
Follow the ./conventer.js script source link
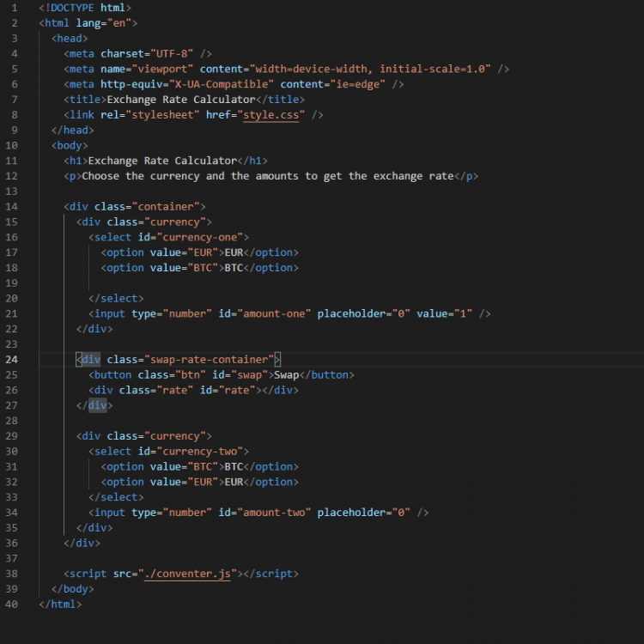(187, 574)
